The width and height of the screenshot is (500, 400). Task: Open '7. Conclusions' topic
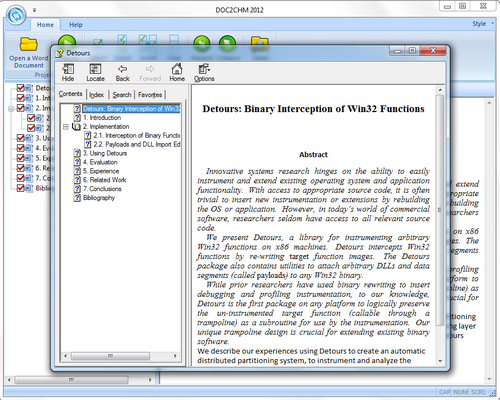click(102, 189)
